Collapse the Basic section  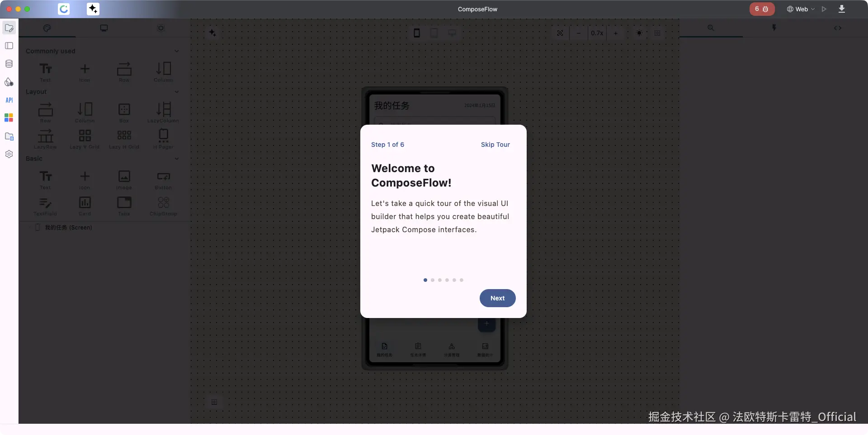click(177, 159)
